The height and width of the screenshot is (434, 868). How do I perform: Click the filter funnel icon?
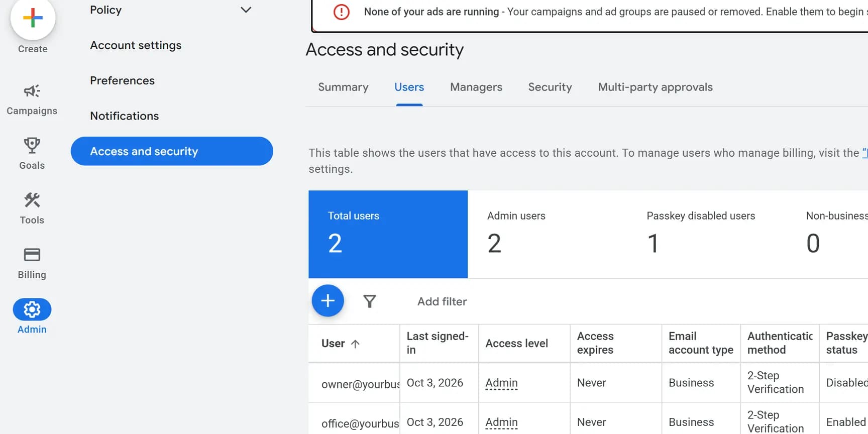click(x=370, y=301)
